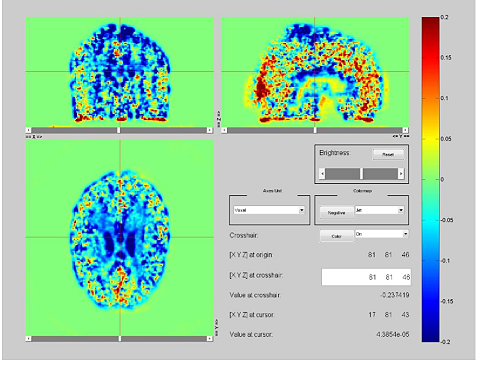Click the Brightness Reset button
Image resolution: width=480 pixels, height=365 pixels.
click(388, 154)
